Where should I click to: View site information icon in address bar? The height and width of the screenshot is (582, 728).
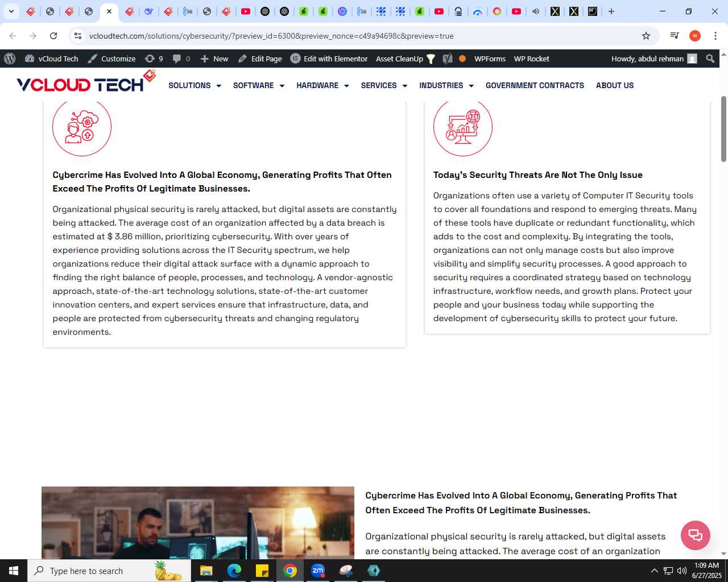click(78, 36)
